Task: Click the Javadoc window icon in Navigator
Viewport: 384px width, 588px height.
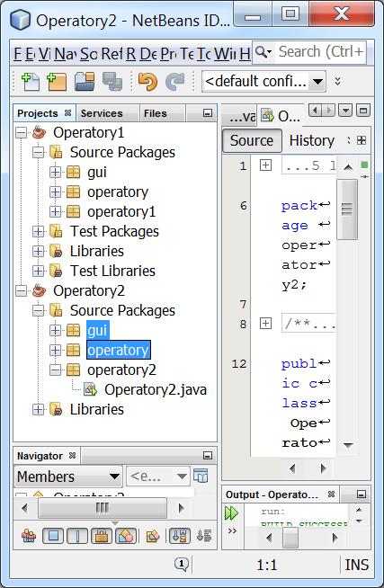Action: coord(201,477)
